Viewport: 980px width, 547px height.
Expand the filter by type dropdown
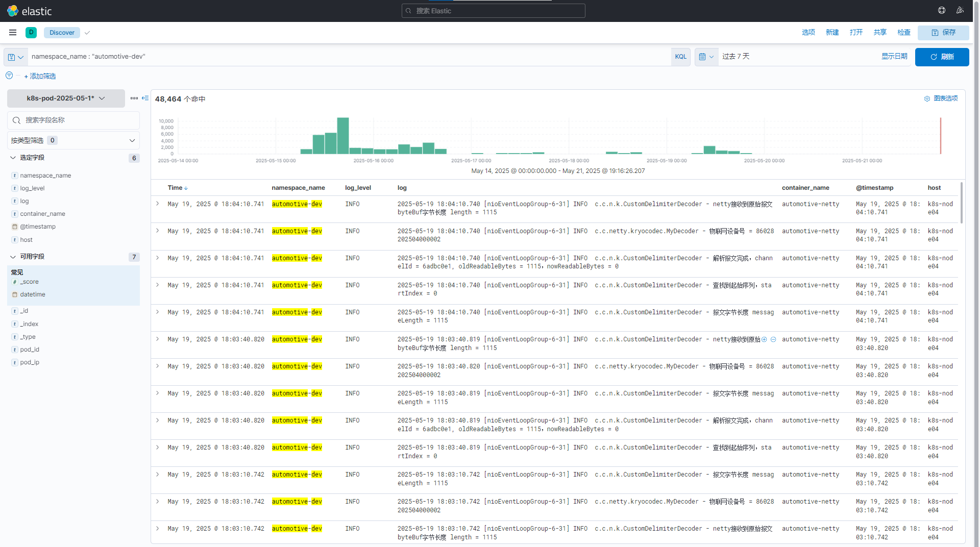click(73, 140)
